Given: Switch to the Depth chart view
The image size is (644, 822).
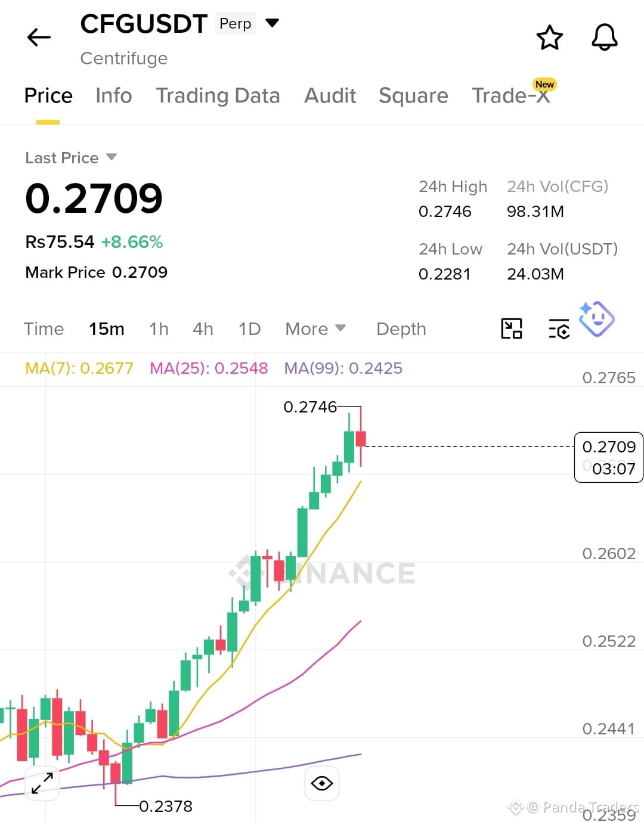Looking at the screenshot, I should (x=401, y=328).
